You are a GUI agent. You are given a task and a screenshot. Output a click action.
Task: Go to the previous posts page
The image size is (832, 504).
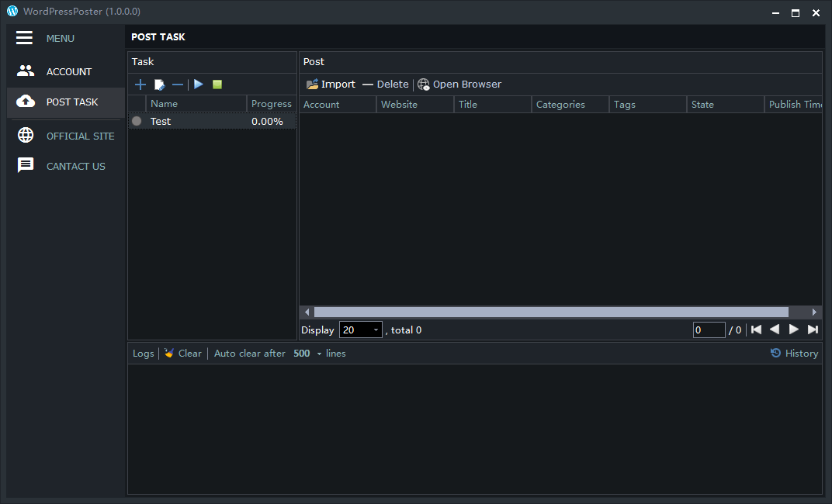point(775,330)
